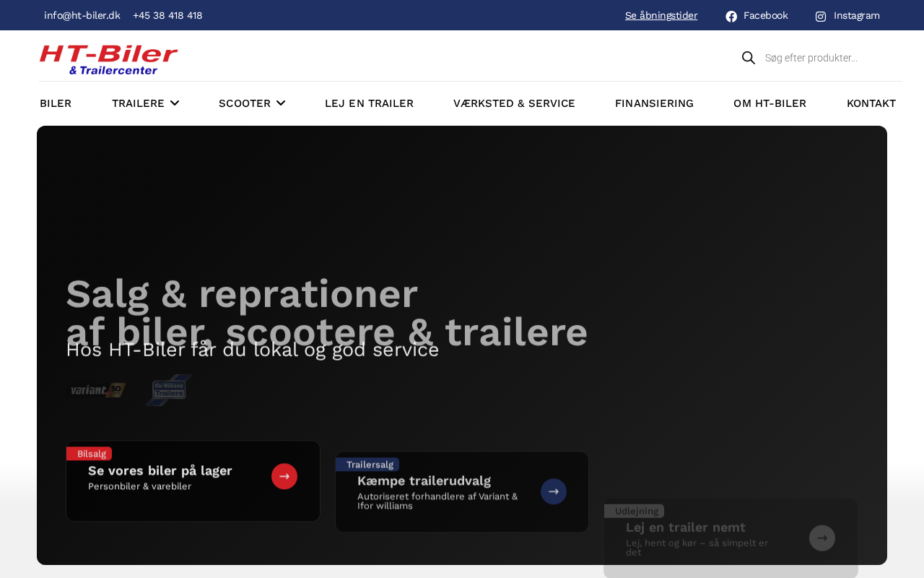Click the Facebook icon in top bar
The image size is (924, 578).
[x=731, y=16]
